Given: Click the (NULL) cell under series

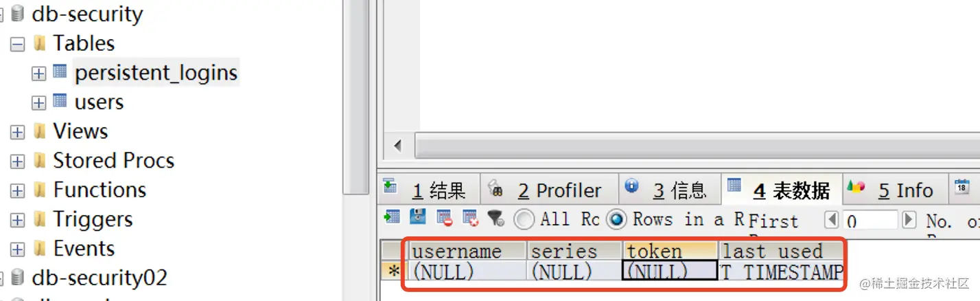Looking at the screenshot, I should point(575,271).
